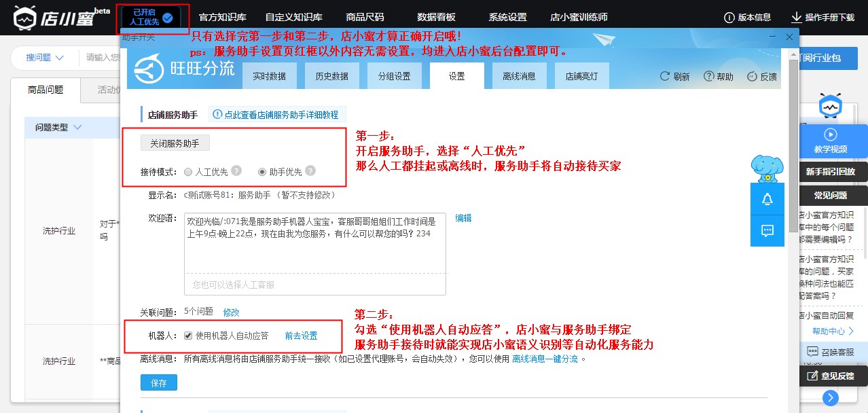Open the chat message bubble icon
Viewport: 868px width, 413px height.
(x=767, y=231)
